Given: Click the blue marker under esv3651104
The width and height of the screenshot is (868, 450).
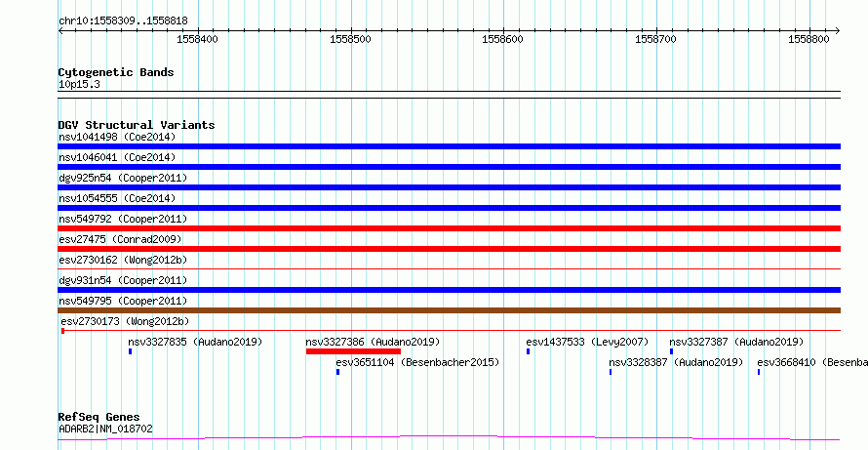Looking at the screenshot, I should (x=337, y=372).
